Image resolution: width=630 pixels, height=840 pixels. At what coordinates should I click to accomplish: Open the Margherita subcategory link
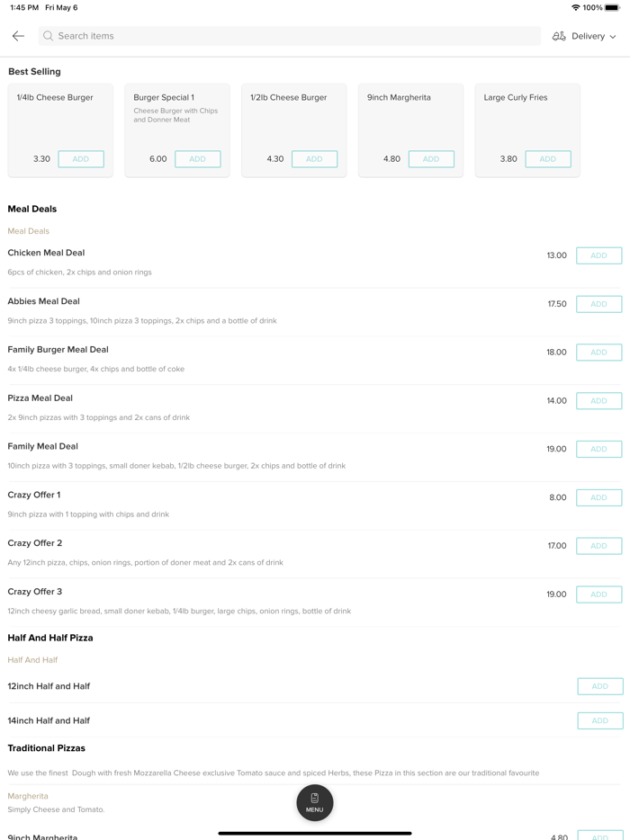click(28, 796)
